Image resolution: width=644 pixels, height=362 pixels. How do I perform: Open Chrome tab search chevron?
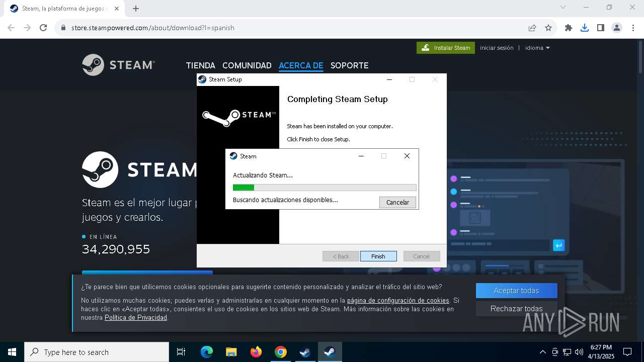tap(563, 8)
